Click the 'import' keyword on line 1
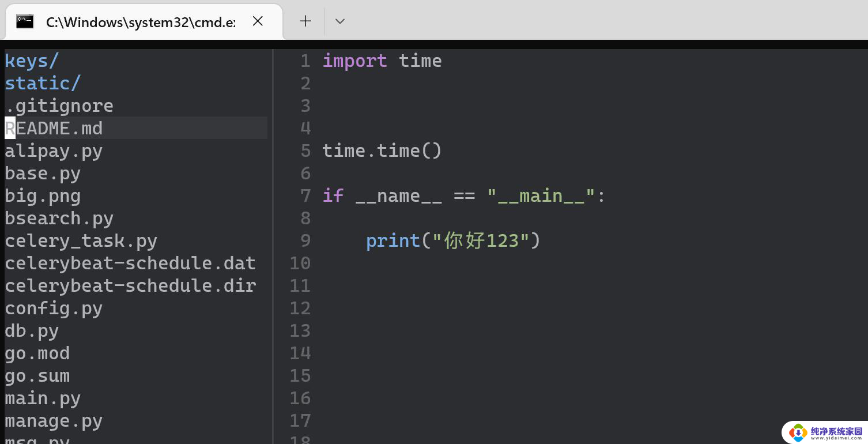This screenshot has height=444, width=868. pos(354,61)
